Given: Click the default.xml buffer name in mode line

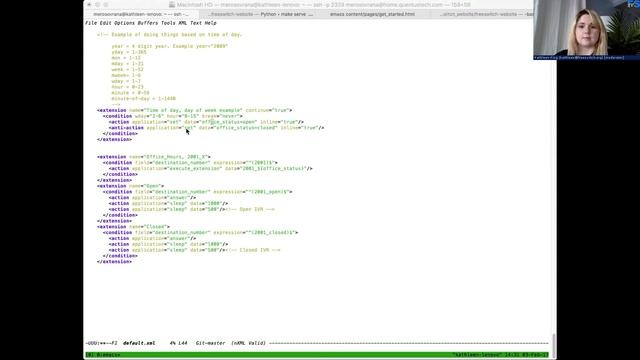Looking at the screenshot, I should pyautogui.click(x=139, y=343).
